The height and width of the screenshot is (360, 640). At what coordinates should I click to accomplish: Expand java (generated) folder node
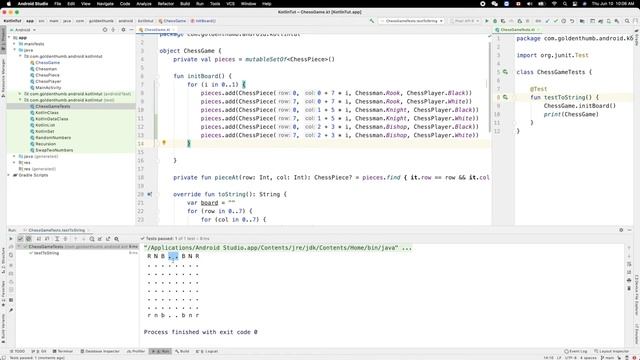(x=15, y=156)
